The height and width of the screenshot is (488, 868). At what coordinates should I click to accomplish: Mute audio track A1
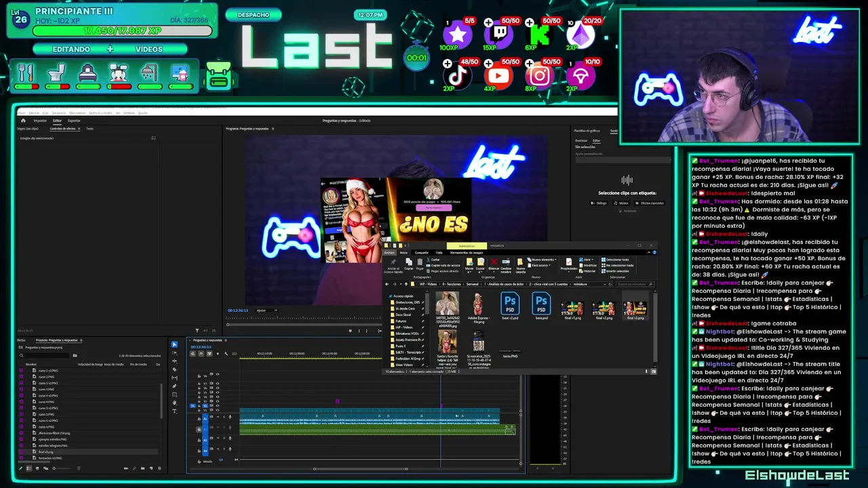[218, 417]
